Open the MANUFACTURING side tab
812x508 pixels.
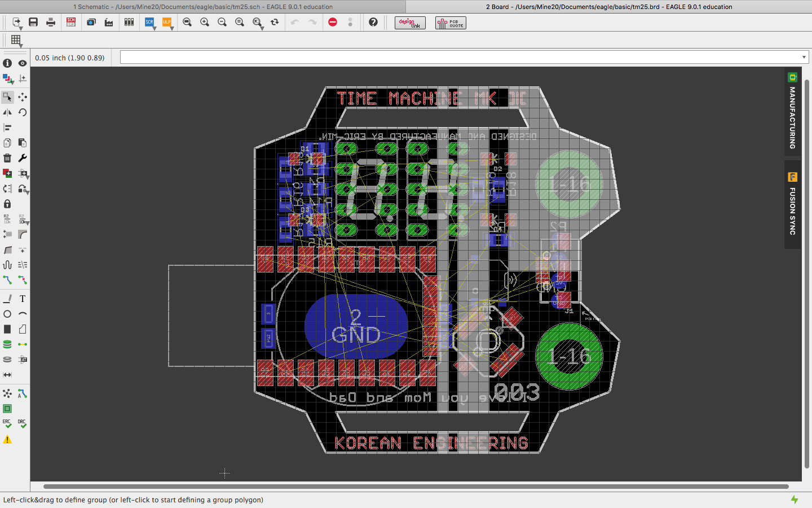[792, 112]
